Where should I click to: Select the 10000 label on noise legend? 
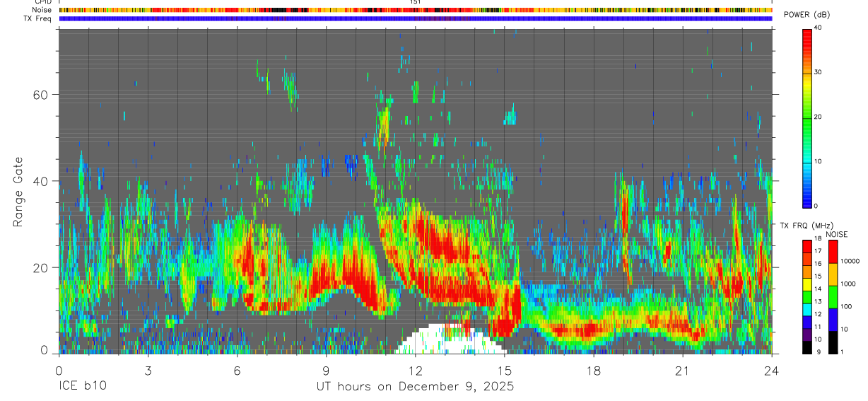(x=849, y=261)
